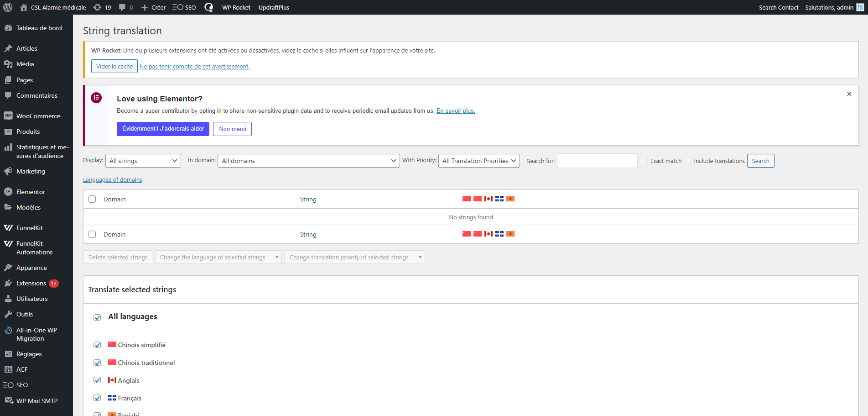Screen dimensions: 868x416
Task: Click the Canadian flag in the table header
Action: (x=488, y=199)
